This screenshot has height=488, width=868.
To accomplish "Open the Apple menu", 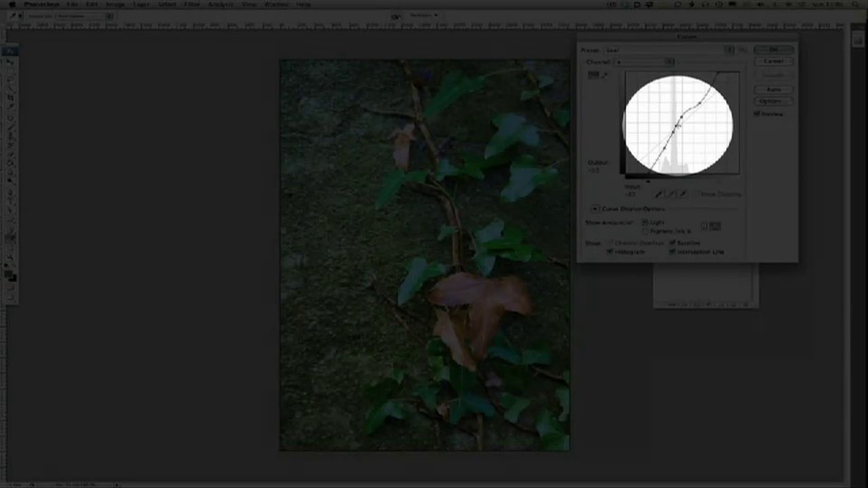I will 12,4.
